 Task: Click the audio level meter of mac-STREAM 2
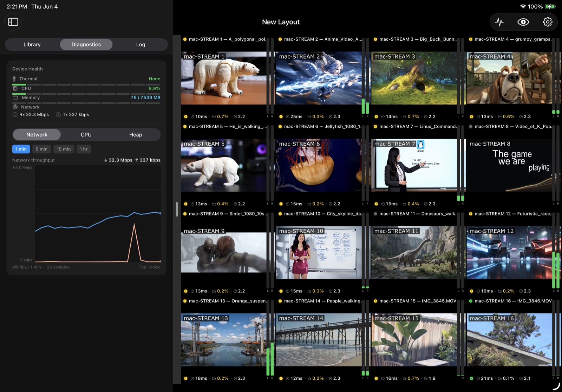[x=365, y=76]
